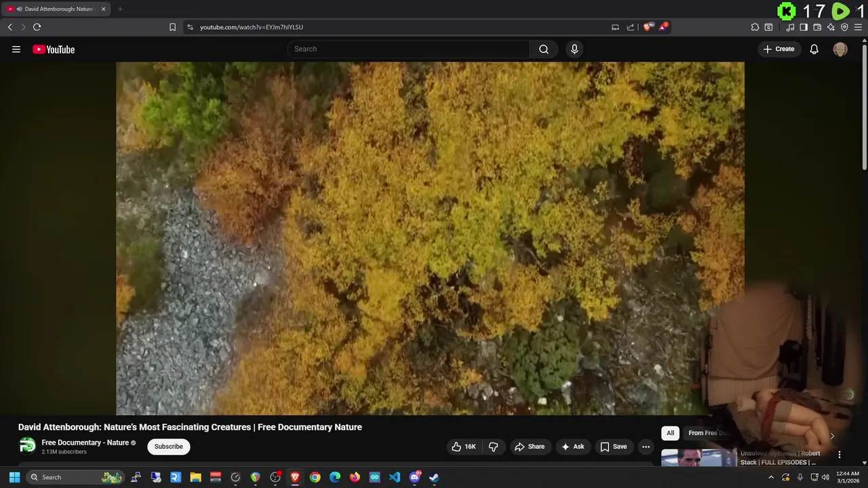The image size is (868, 488).
Task: Select the From Free Documentary chip
Action: [x=709, y=433]
